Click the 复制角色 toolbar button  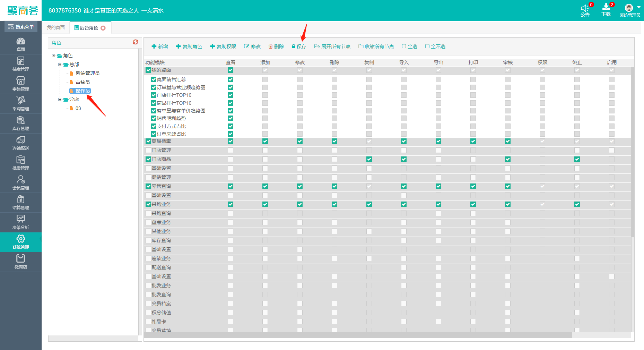[x=189, y=46]
